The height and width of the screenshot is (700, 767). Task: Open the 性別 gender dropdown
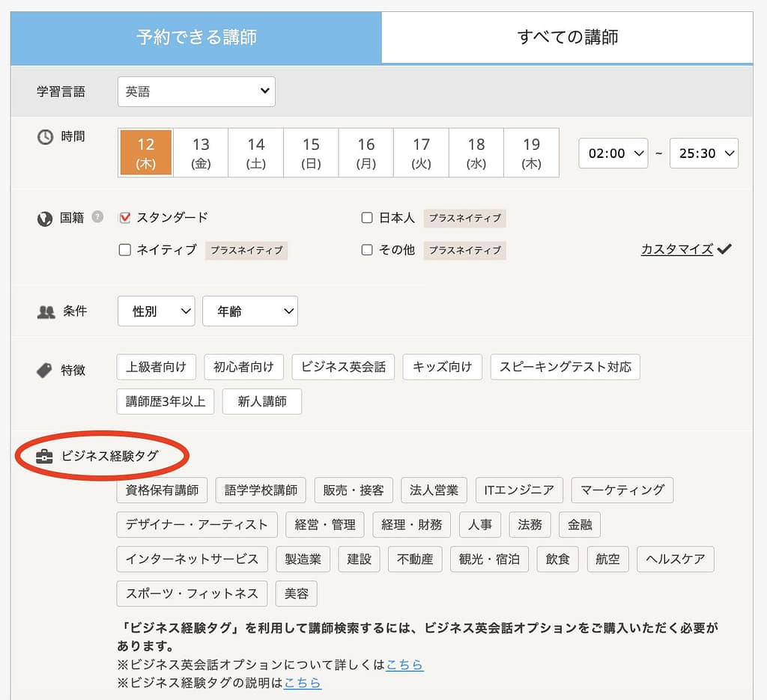[x=156, y=311]
